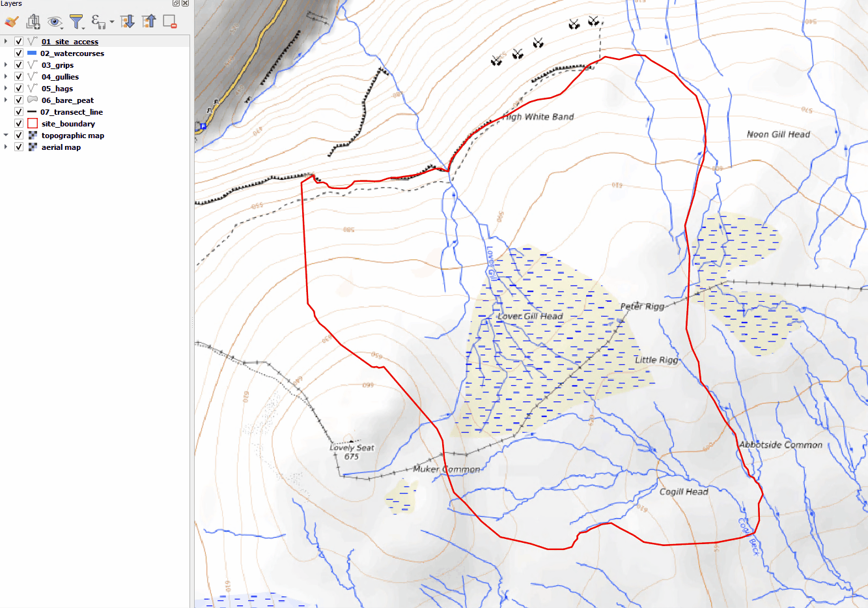This screenshot has width=868, height=608.
Task: Float the Layers panel using undock button
Action: [176, 3]
